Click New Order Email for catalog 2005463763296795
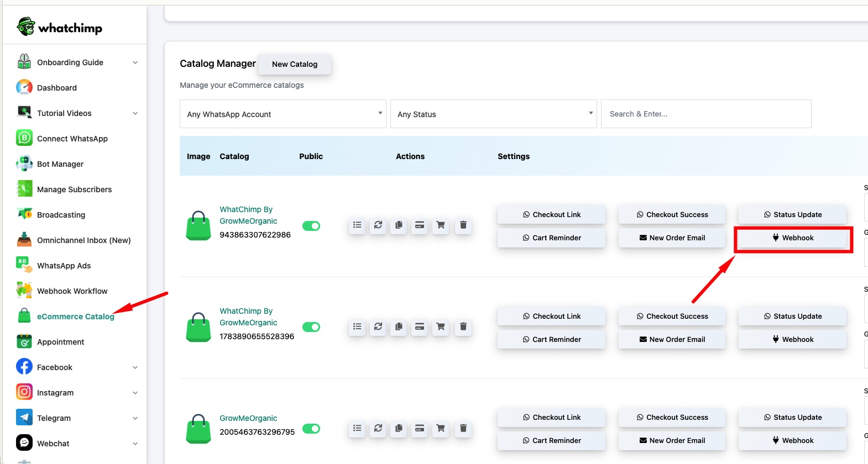Image resolution: width=868 pixels, height=464 pixels. pyautogui.click(x=672, y=440)
